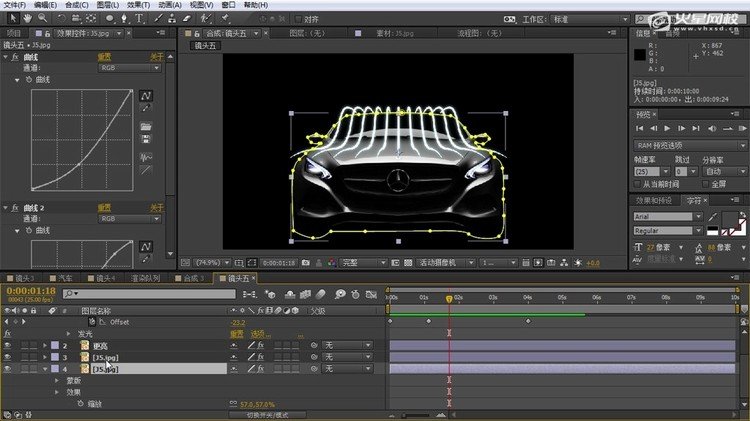Select the Puppet Pin tool

point(225,18)
